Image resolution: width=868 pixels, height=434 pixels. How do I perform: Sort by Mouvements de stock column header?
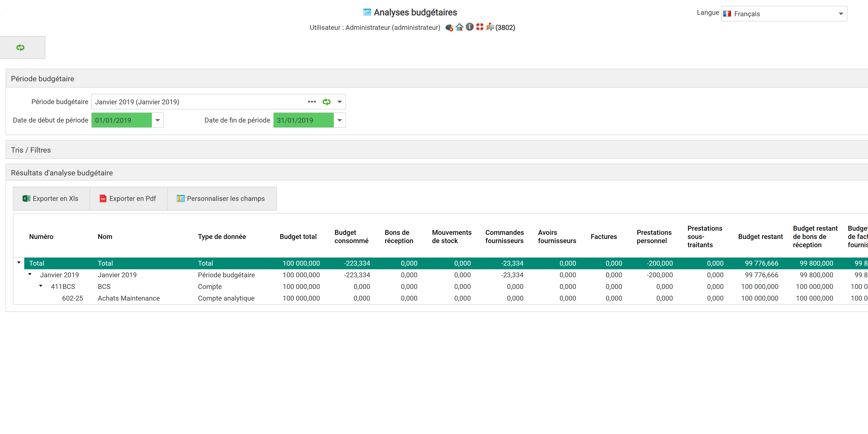click(451, 237)
